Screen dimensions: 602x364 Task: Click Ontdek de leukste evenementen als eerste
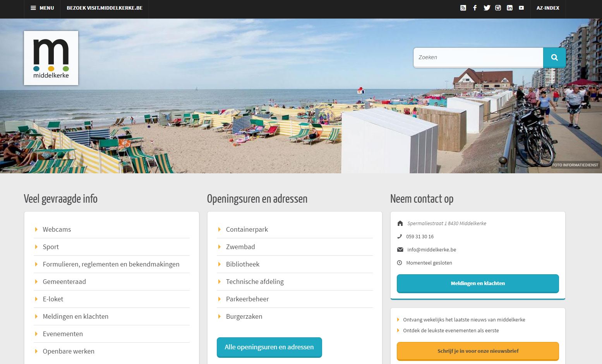click(451, 330)
